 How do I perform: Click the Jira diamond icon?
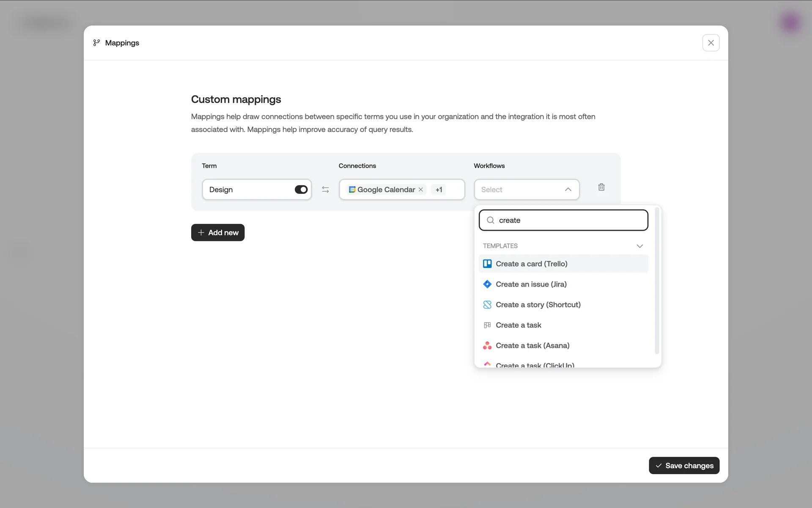click(x=487, y=284)
